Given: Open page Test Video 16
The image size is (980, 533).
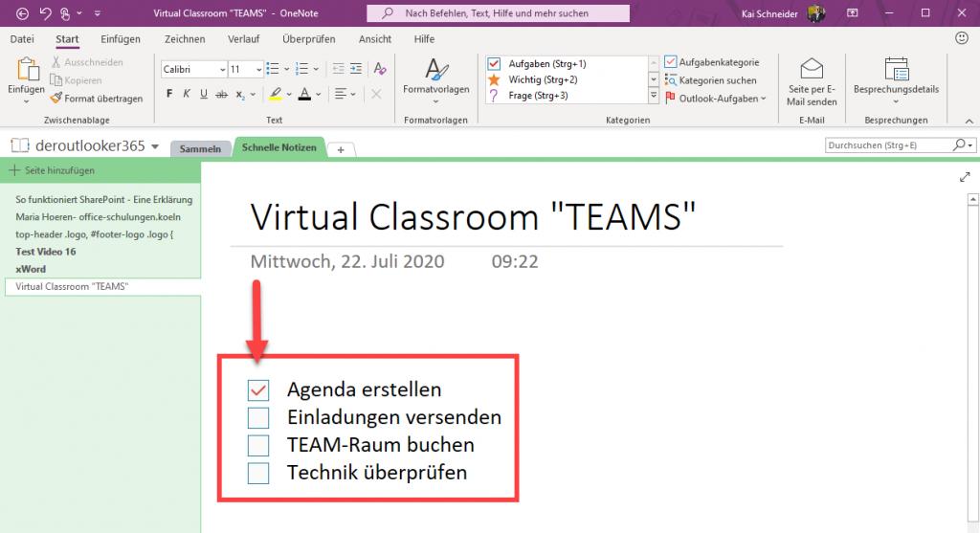Looking at the screenshot, I should [46, 252].
